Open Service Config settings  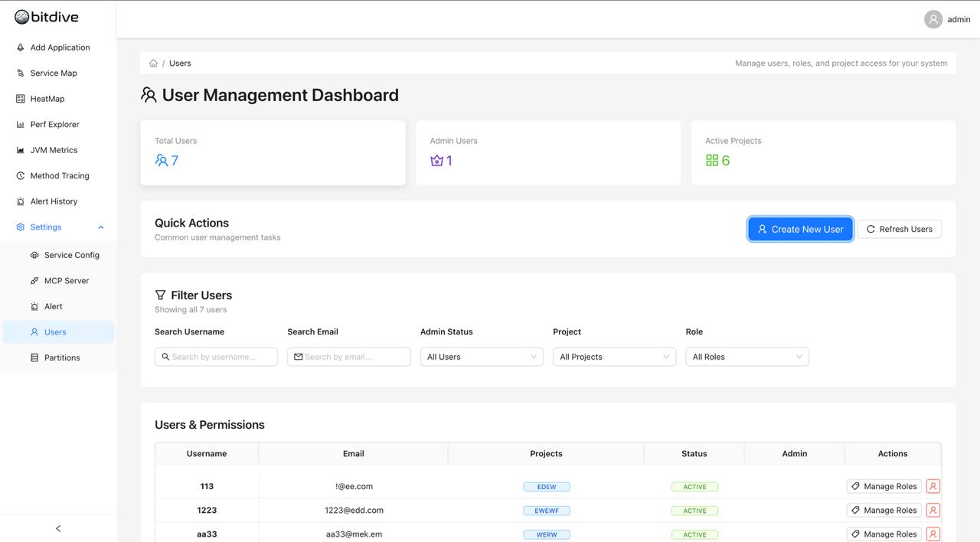coord(58,255)
